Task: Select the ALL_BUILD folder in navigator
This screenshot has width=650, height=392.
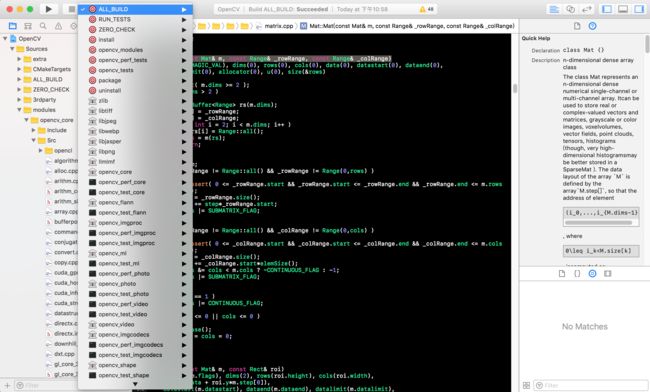Action: coord(48,79)
